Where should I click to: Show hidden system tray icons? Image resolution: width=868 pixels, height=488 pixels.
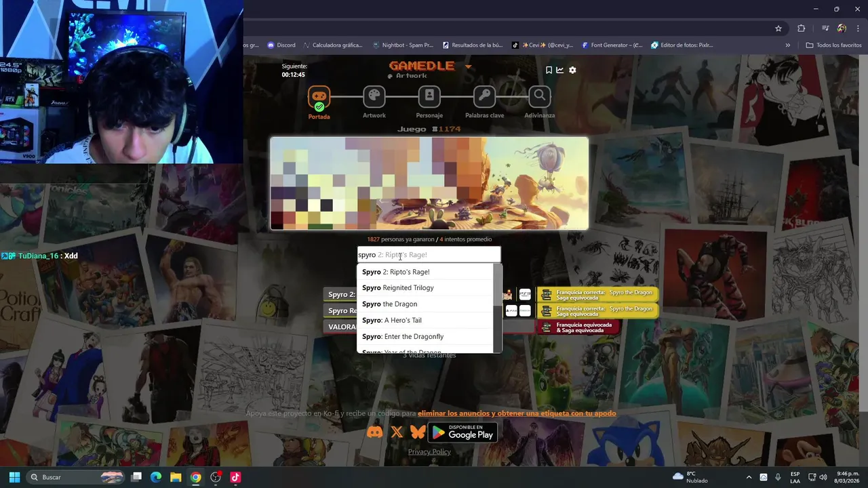(749, 477)
